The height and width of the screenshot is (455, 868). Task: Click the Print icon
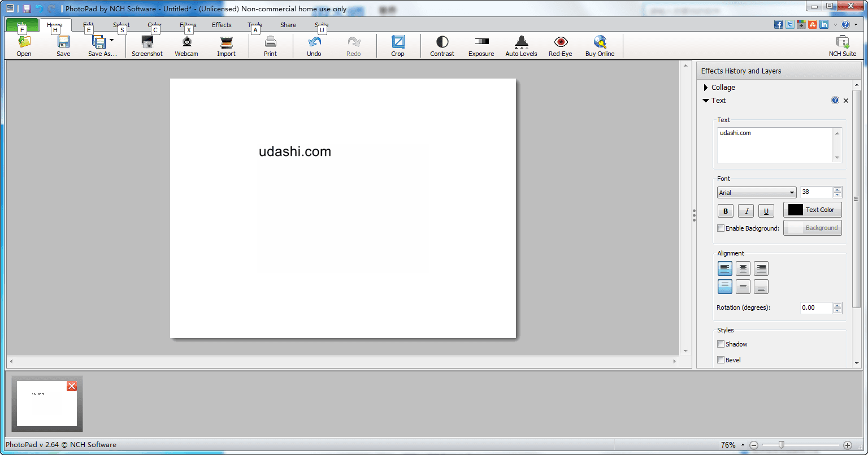[271, 42]
